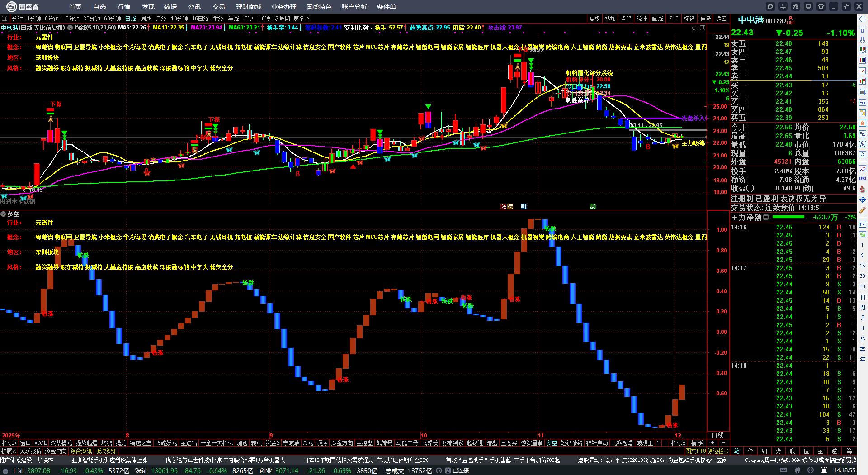Toggle the round indicator before 上证 in status bar
The height and width of the screenshot is (475, 868).
(5, 471)
